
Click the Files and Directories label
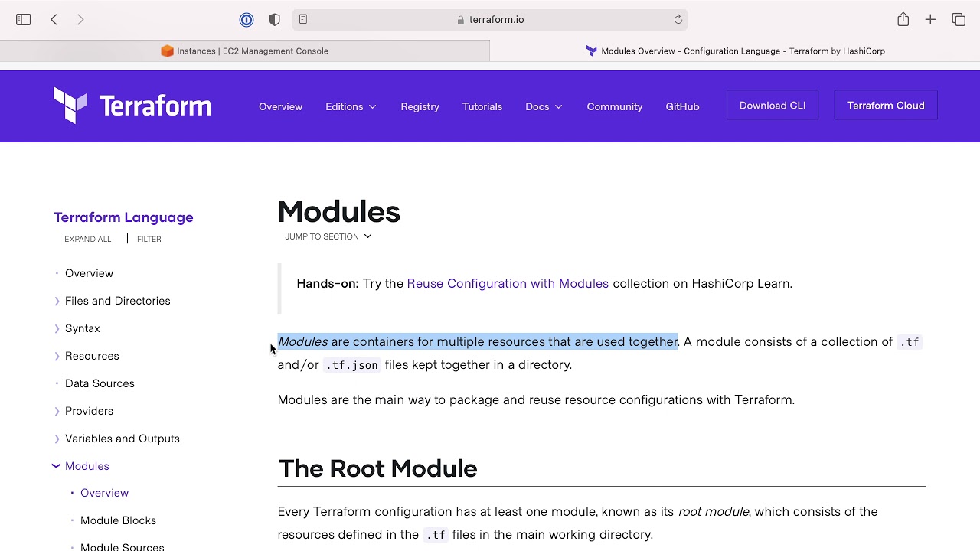click(x=118, y=301)
